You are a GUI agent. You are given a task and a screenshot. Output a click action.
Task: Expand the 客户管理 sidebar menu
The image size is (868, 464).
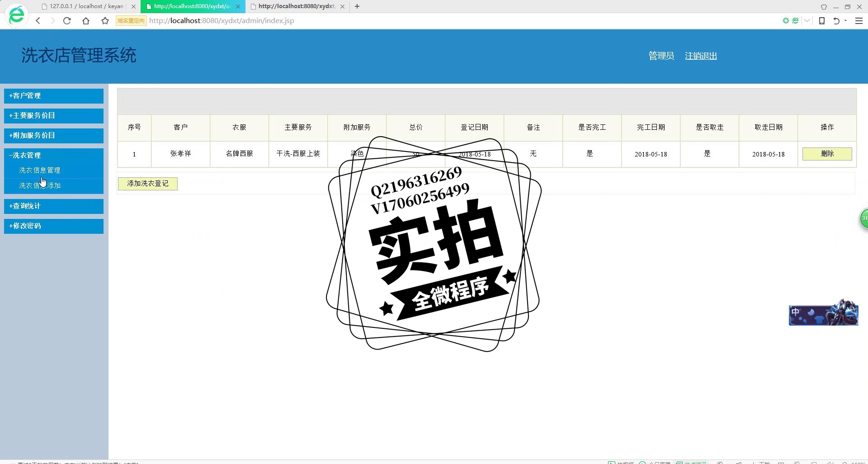coord(54,96)
